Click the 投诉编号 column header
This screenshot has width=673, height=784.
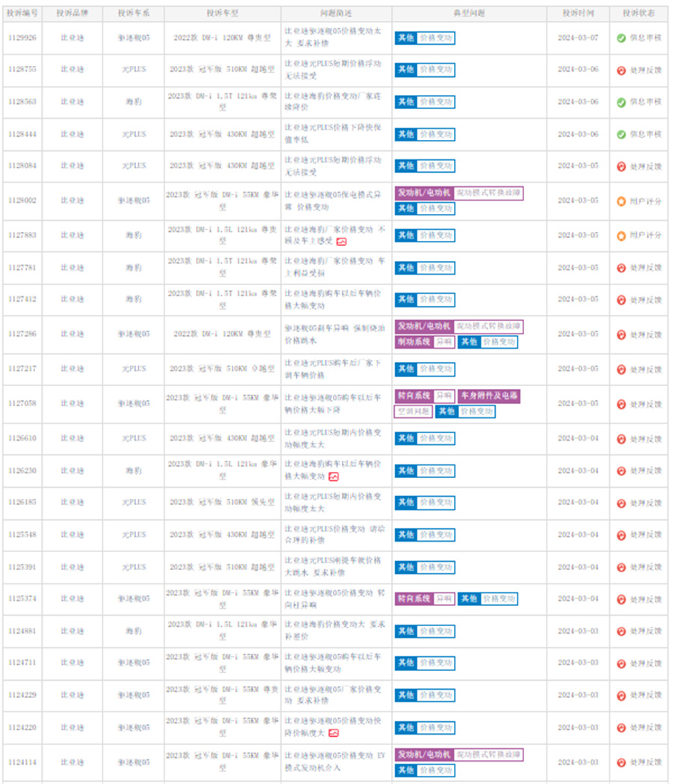click(x=22, y=13)
